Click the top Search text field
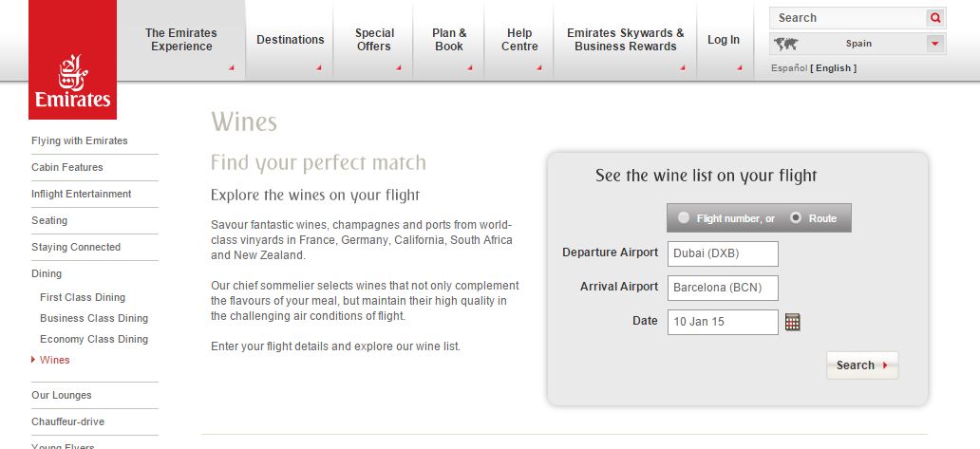This screenshot has height=449, width=980. click(848, 18)
